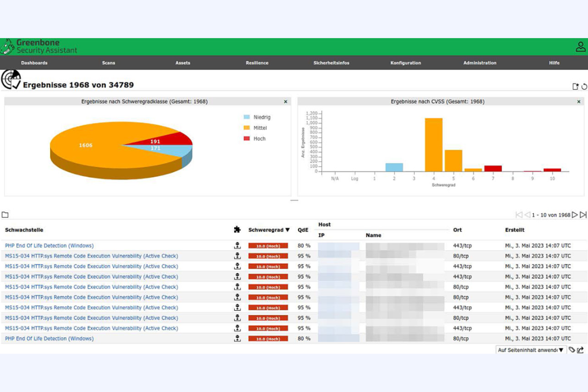Close the Ergebnisse nach Schweregradklasse chart

coord(285,101)
